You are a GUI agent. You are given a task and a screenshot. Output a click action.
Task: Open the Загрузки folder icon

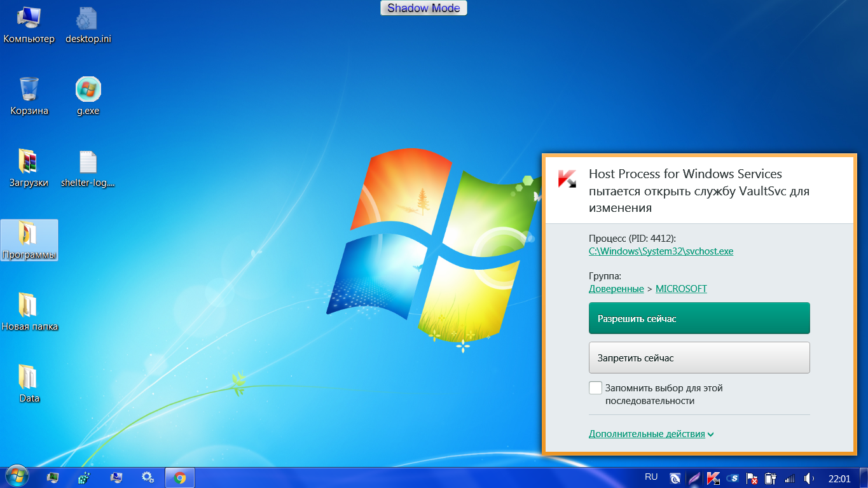(x=29, y=169)
